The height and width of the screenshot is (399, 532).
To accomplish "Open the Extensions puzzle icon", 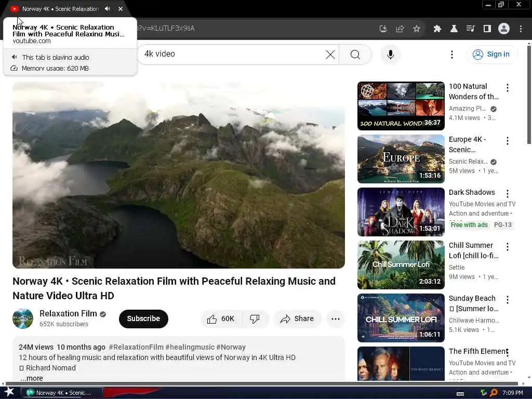I will [x=437, y=29].
